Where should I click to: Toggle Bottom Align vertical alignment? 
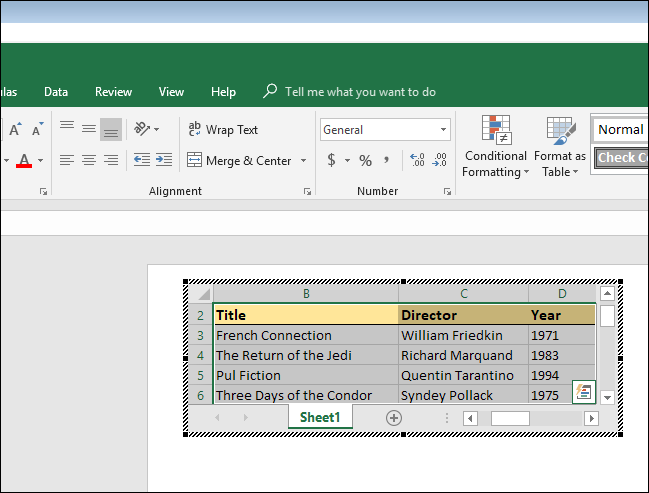coord(111,129)
